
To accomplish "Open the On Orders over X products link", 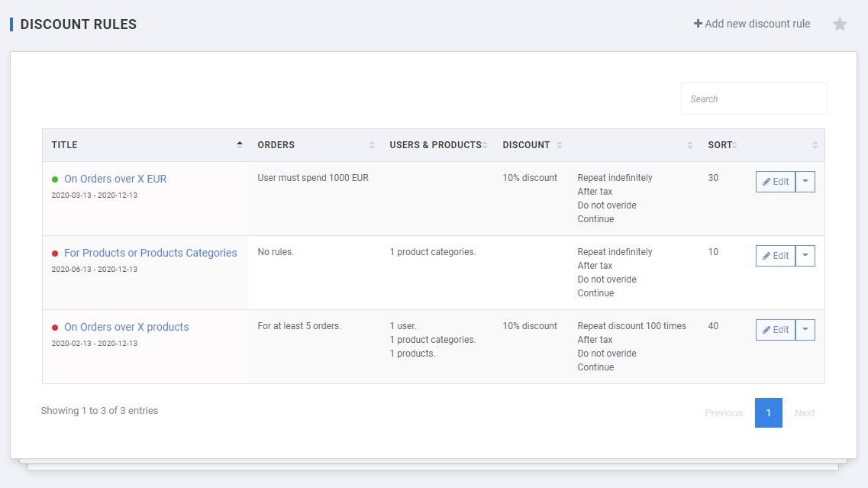I will [x=126, y=328].
